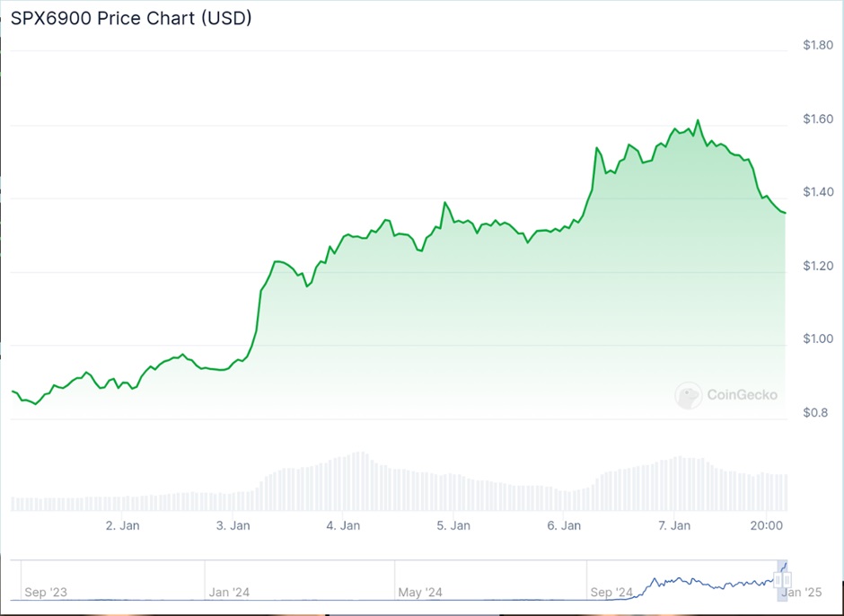Image resolution: width=844 pixels, height=616 pixels.
Task: Jump to May '24 in the navigator
Action: click(420, 592)
